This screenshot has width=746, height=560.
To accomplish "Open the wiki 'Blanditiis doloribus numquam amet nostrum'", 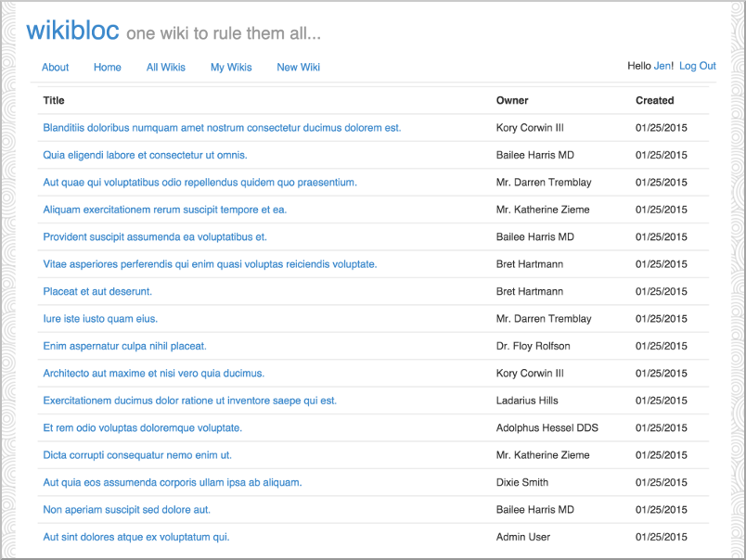I will [222, 128].
